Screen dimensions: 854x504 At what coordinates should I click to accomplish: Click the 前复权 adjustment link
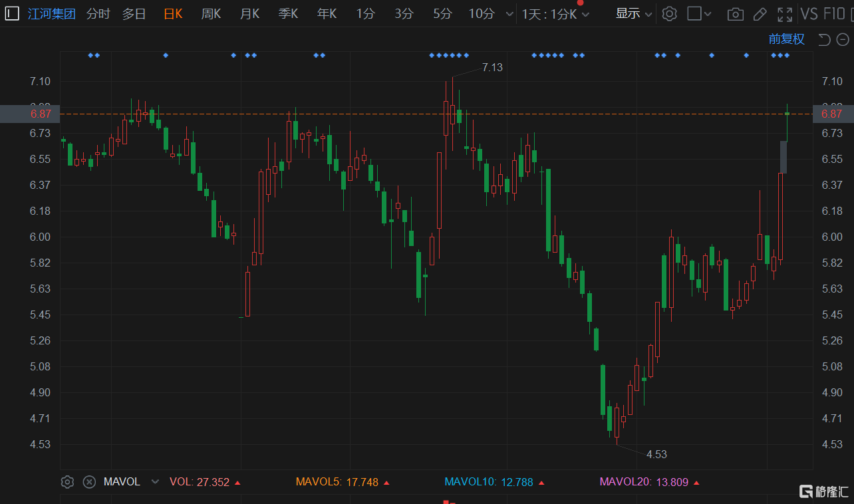(786, 39)
